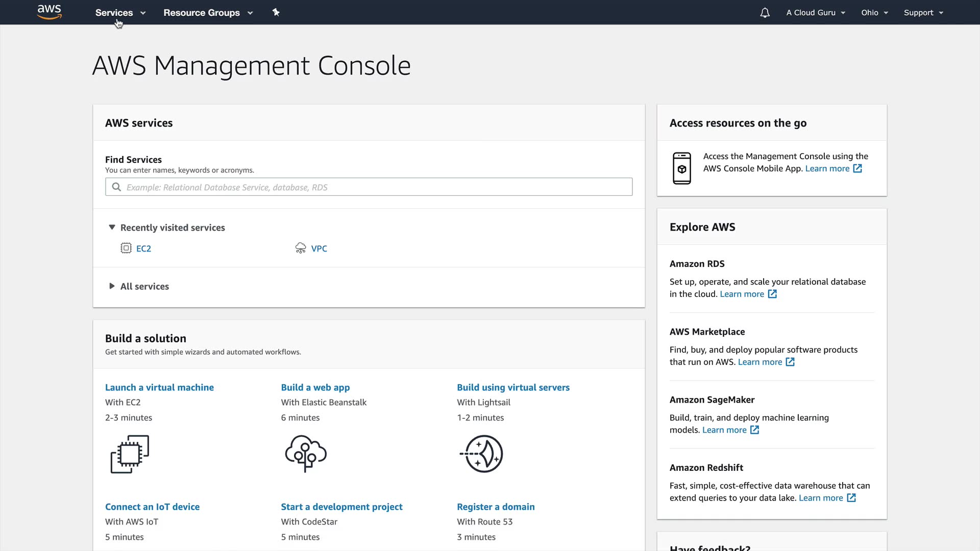Click the EC2 chip service icon
This screenshot has height=551, width=980.
[x=126, y=248]
